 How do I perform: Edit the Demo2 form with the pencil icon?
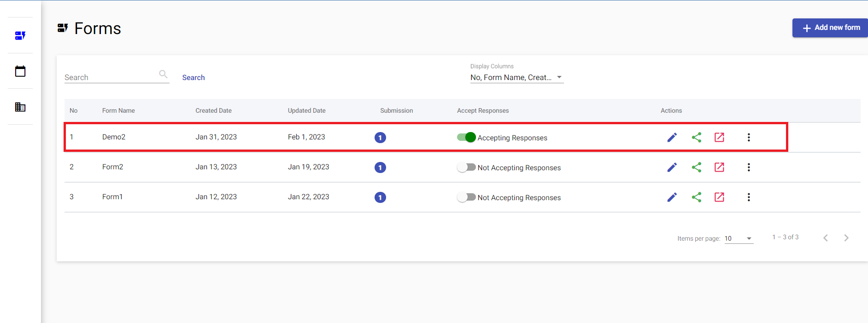tap(672, 137)
